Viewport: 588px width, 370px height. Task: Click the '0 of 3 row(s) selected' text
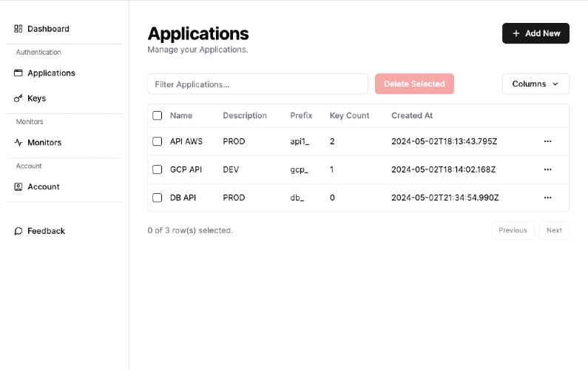click(190, 230)
